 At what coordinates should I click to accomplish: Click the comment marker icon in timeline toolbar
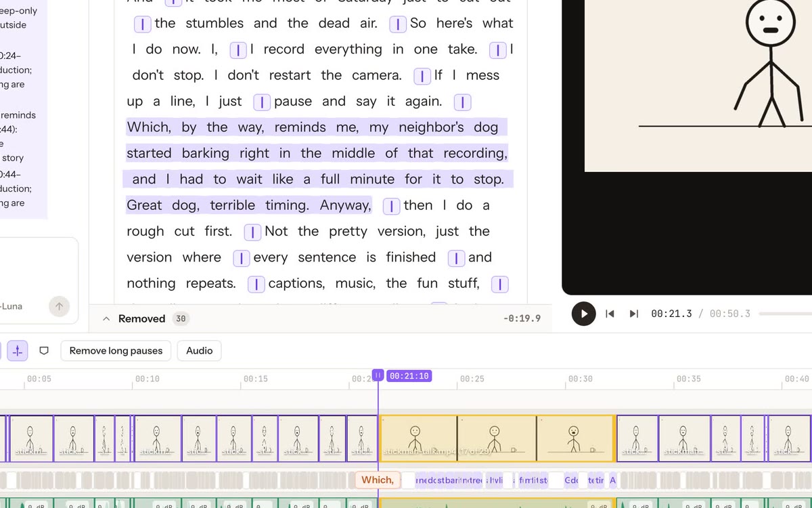44,351
